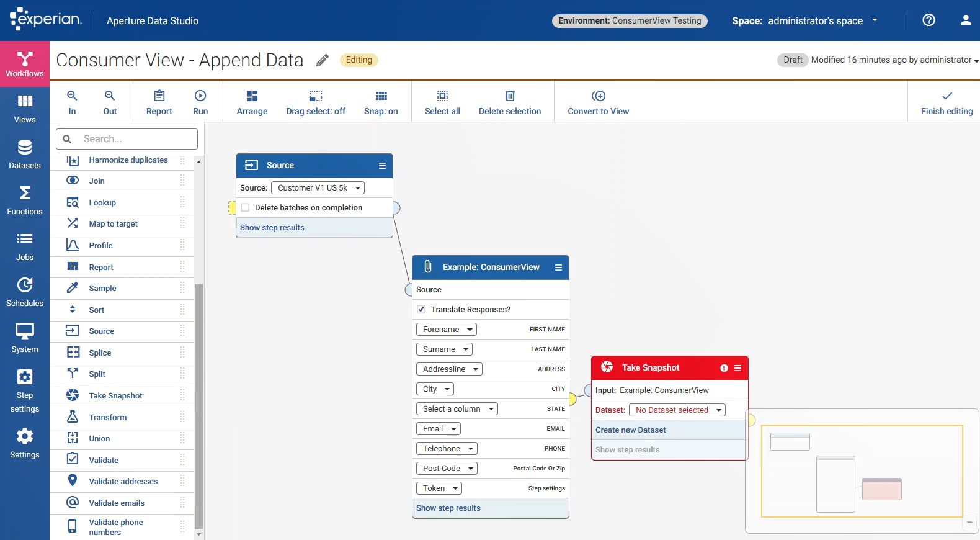
Task: Open the Forename column dropdown
Action: click(446, 330)
